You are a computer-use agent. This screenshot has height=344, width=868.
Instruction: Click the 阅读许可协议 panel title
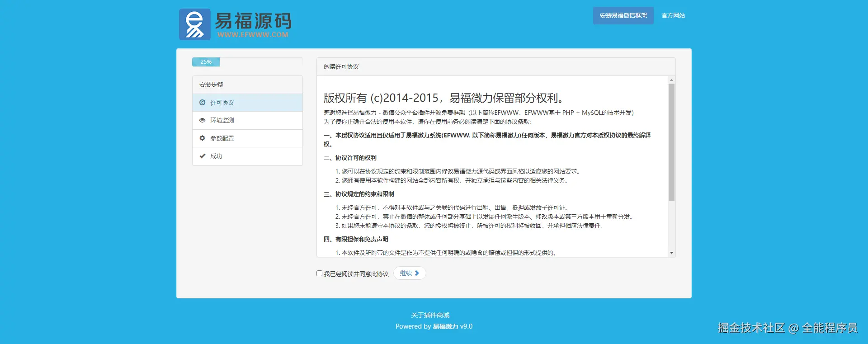click(x=341, y=66)
